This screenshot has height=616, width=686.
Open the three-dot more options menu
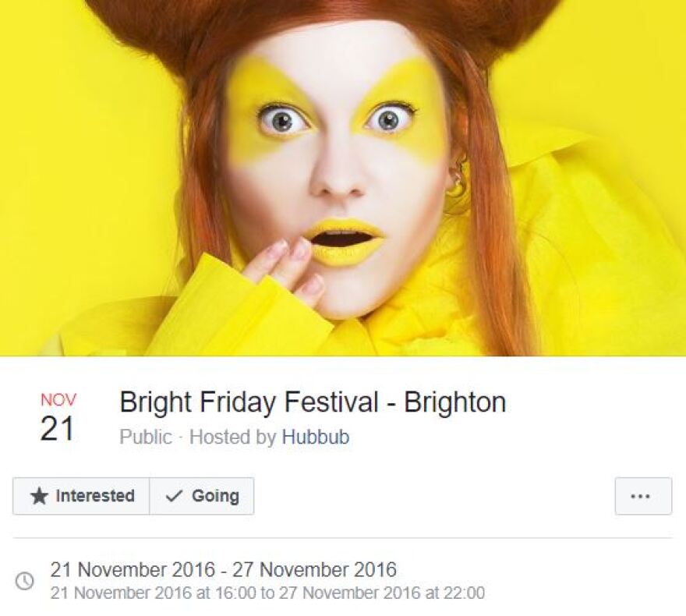pos(643,496)
